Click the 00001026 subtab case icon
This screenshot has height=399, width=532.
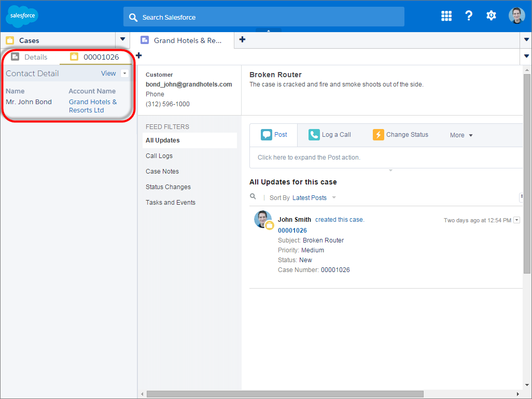click(74, 56)
